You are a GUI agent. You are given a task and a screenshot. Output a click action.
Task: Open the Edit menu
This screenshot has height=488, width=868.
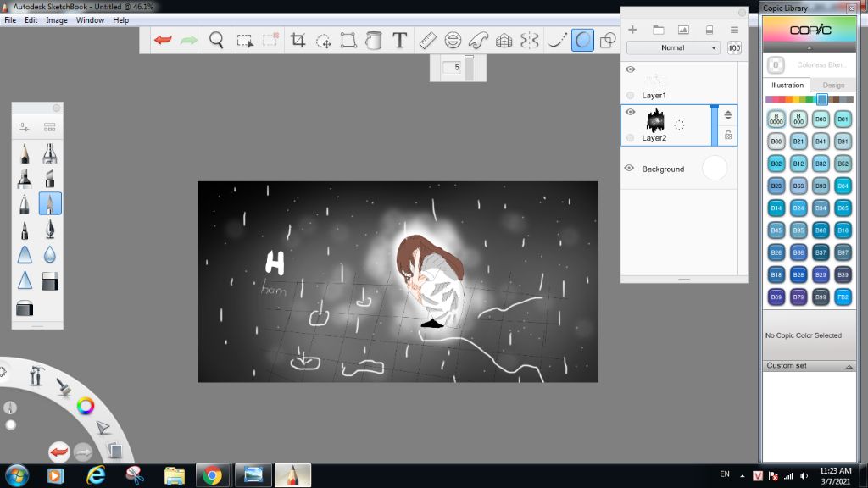(x=31, y=20)
